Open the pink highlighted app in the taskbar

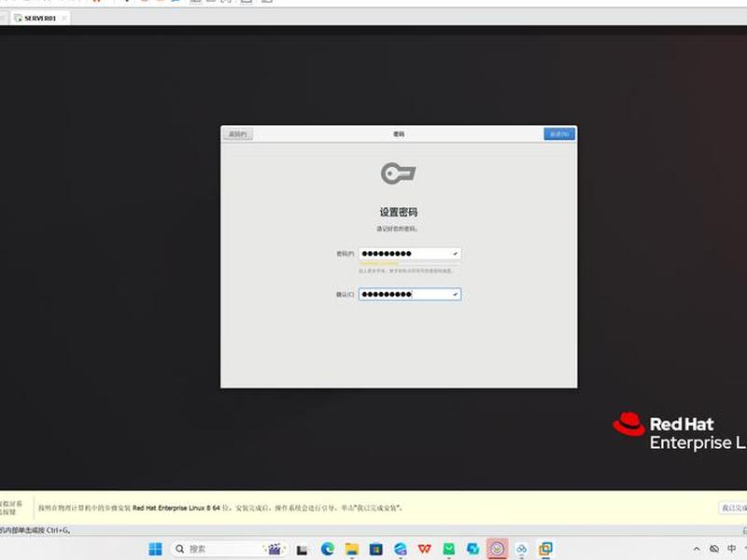click(x=498, y=549)
